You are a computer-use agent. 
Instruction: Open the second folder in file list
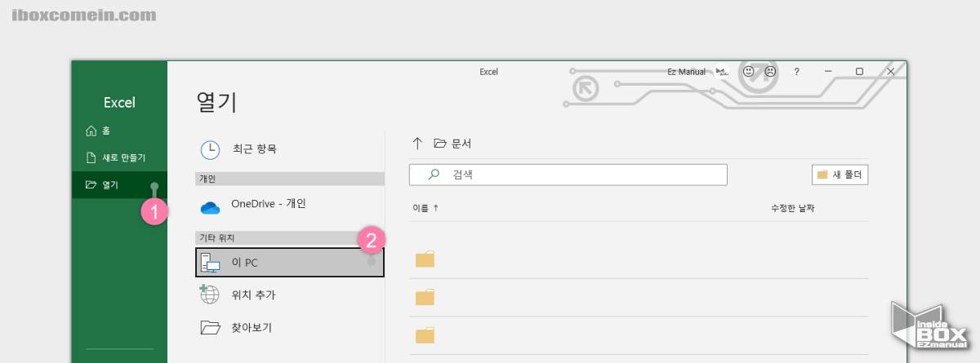pos(425,298)
